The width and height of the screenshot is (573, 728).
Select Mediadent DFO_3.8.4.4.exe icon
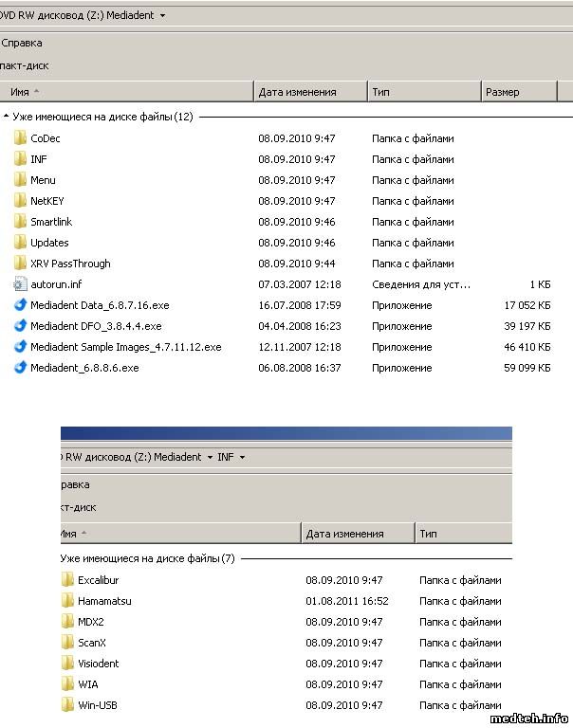tap(20, 326)
